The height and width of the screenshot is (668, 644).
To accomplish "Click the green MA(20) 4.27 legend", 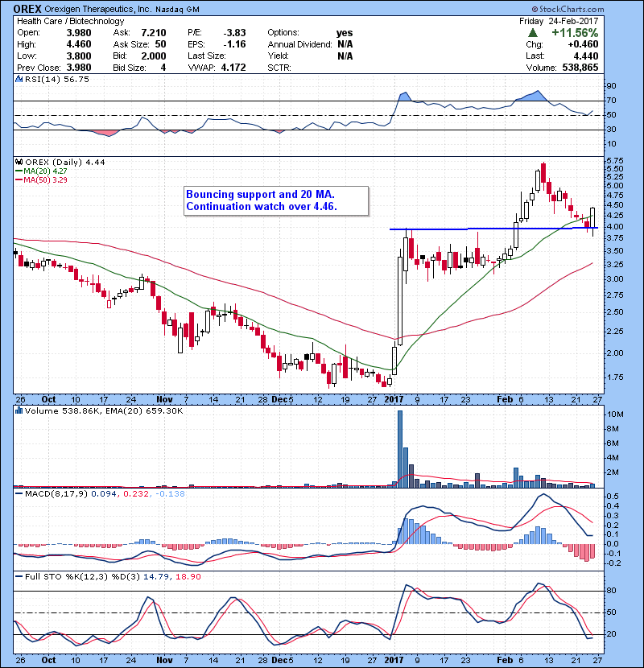I will [x=41, y=171].
